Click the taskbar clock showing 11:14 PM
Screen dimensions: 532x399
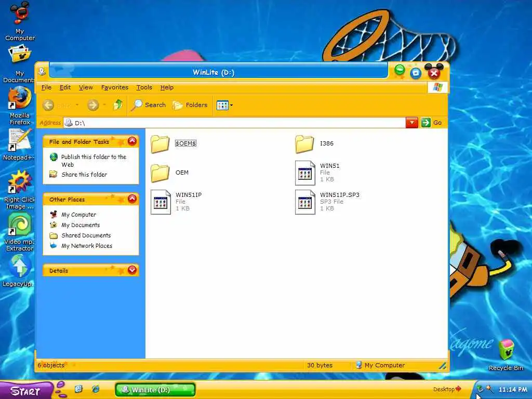[513, 390]
